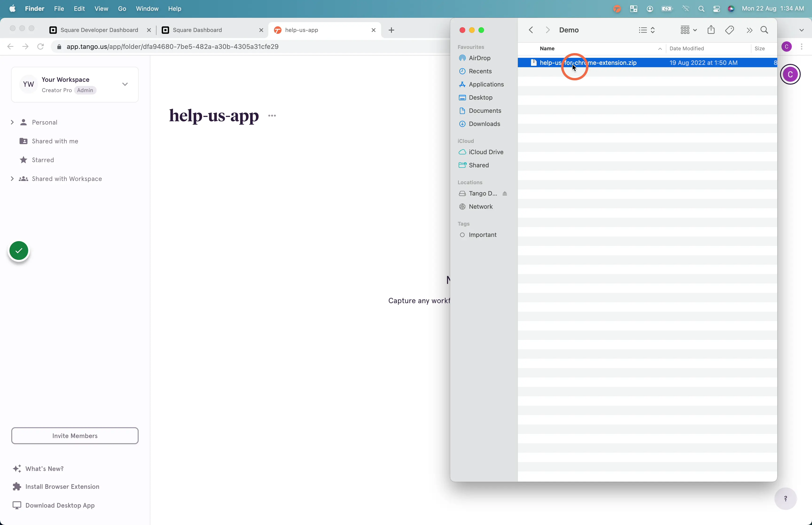This screenshot has height=525, width=812.
Task: Open the View menu in menu bar
Action: click(x=101, y=8)
